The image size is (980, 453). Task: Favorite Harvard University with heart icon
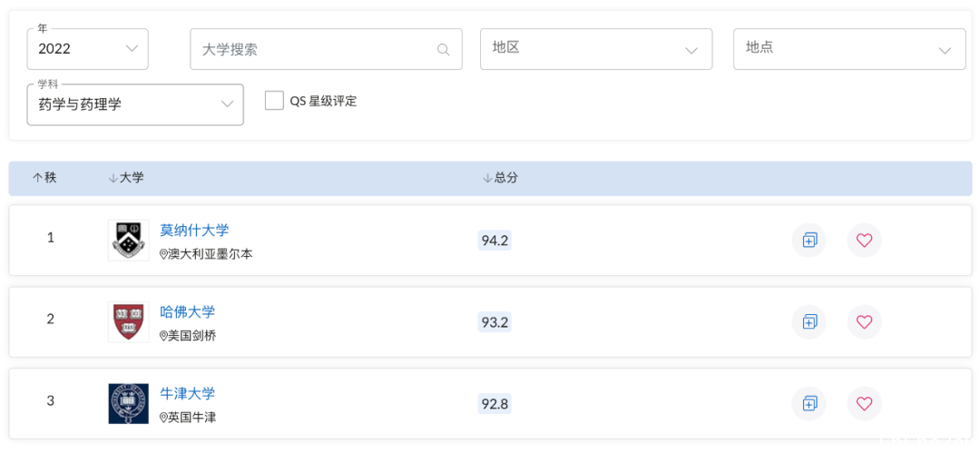point(864,321)
